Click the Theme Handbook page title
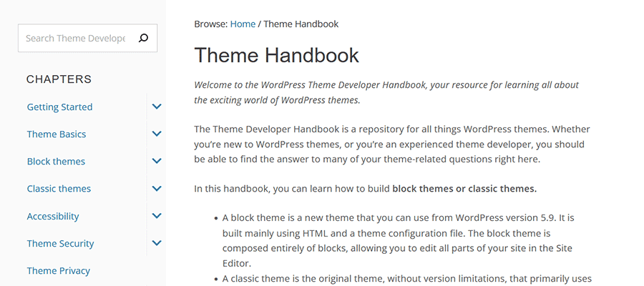The width and height of the screenshot is (644, 286). (276, 55)
